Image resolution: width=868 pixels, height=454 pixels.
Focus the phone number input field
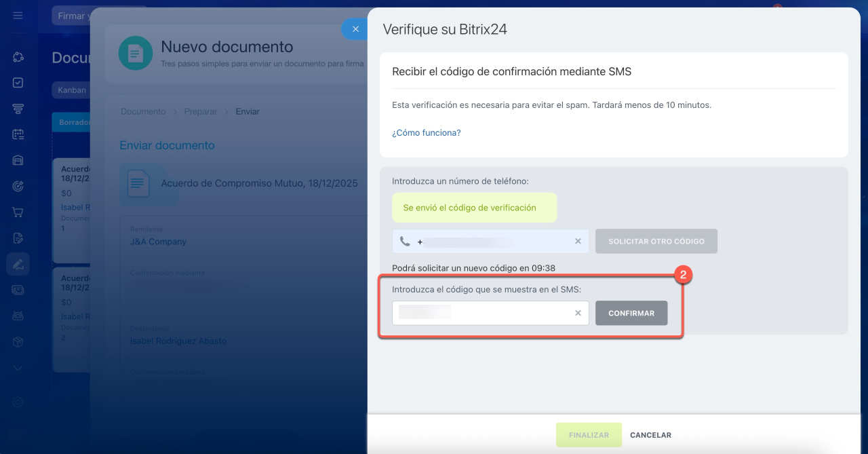pos(490,241)
